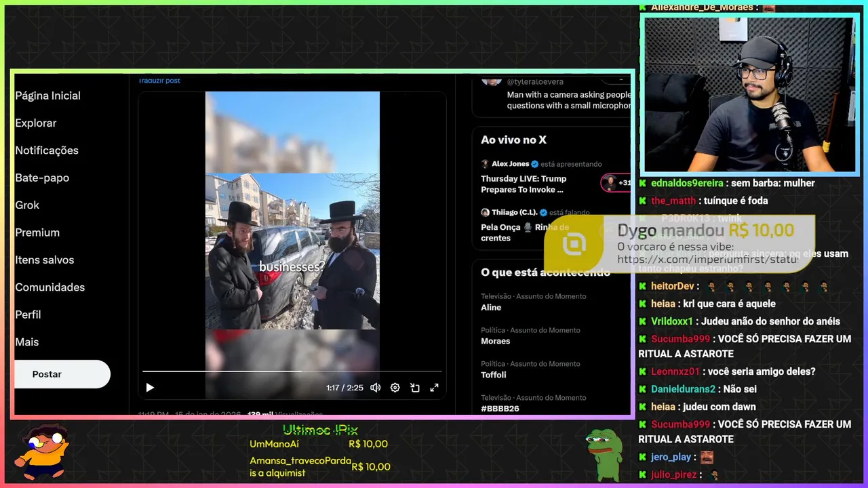Viewport: 868px width, 488px height.
Task: Click Kick badge beside Leonnxz01
Action: [643, 371]
